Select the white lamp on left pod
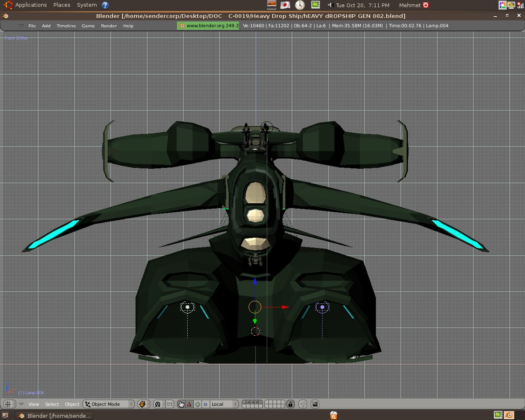The image size is (525, 420). tap(187, 307)
